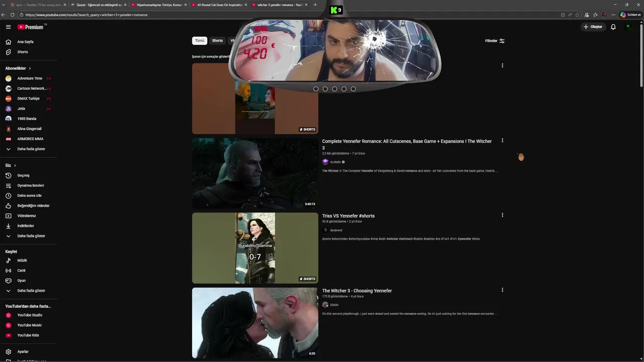644x362 pixels.
Task: Open Jetix channel subscription
Action: click(x=21, y=109)
